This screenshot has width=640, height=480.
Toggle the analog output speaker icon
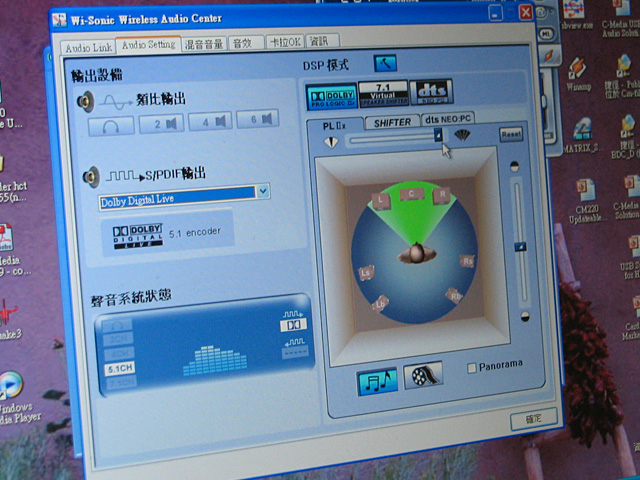tap(86, 101)
